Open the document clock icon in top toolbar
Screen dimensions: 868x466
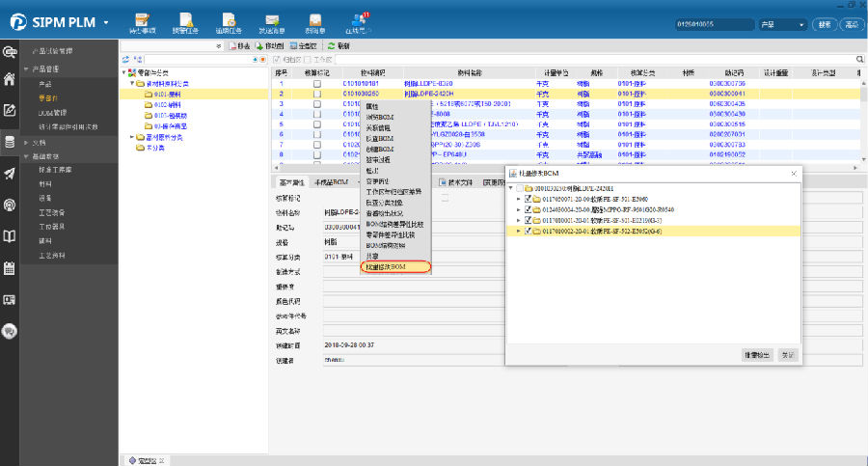[230, 21]
